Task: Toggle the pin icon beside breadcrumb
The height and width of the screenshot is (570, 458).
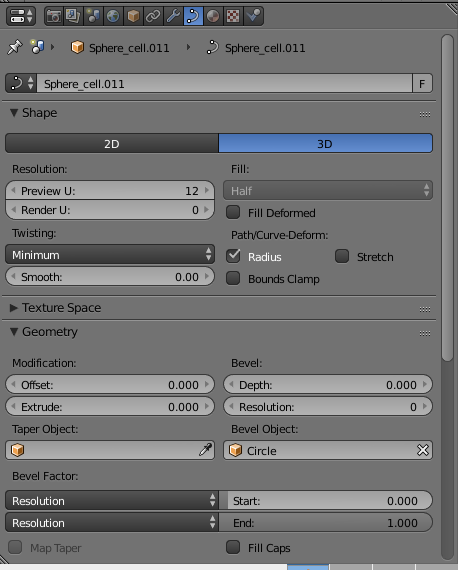Action: tap(15, 47)
